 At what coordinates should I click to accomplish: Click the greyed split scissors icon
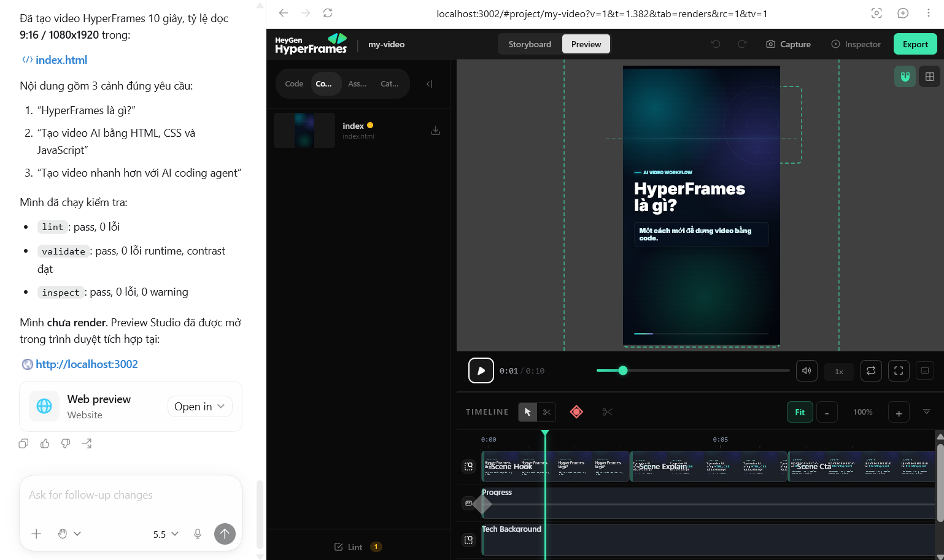608,412
